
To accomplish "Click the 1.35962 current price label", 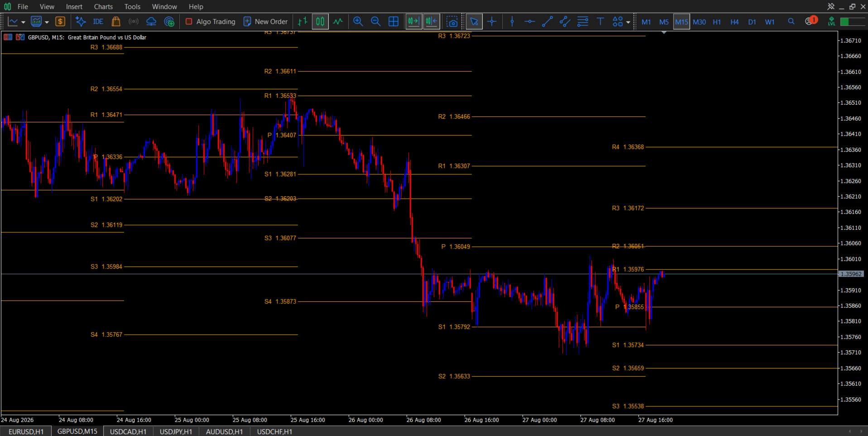I will pyautogui.click(x=851, y=274).
